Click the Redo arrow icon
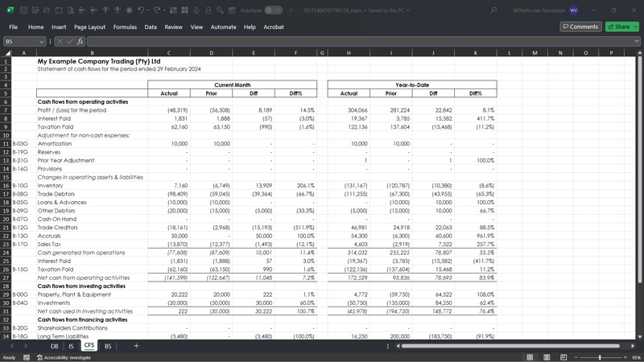 [x=157, y=10]
